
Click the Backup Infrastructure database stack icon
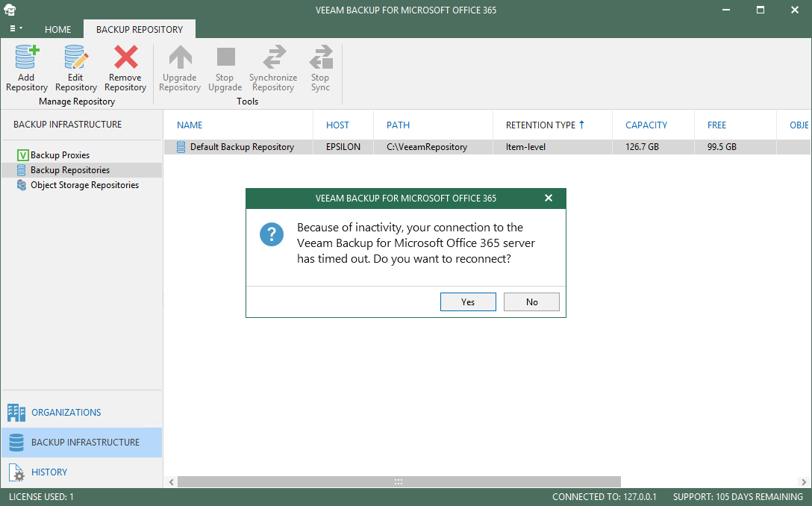point(16,443)
